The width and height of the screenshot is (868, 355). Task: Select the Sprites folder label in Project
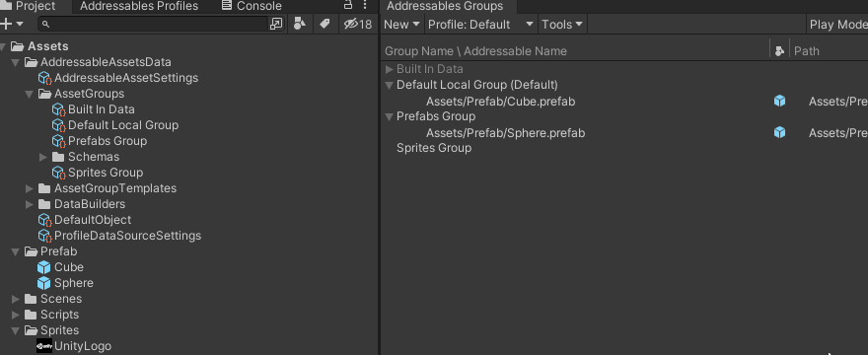click(60, 330)
